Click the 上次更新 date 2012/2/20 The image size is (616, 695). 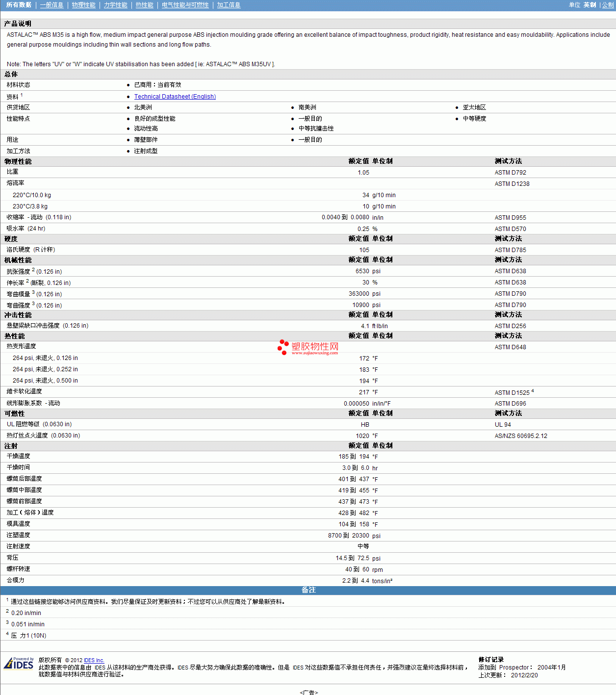524,675
